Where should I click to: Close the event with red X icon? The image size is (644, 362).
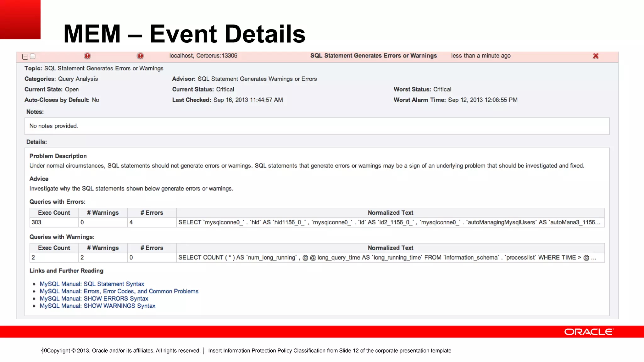click(x=596, y=56)
